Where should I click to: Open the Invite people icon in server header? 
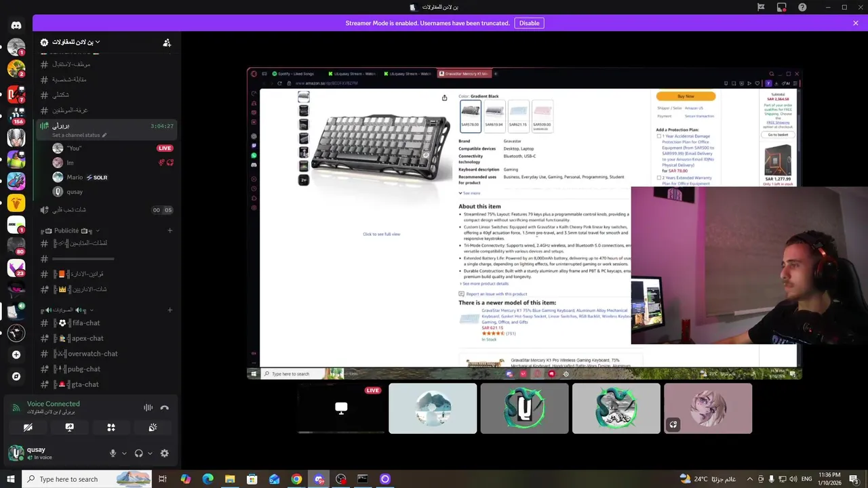pos(167,43)
